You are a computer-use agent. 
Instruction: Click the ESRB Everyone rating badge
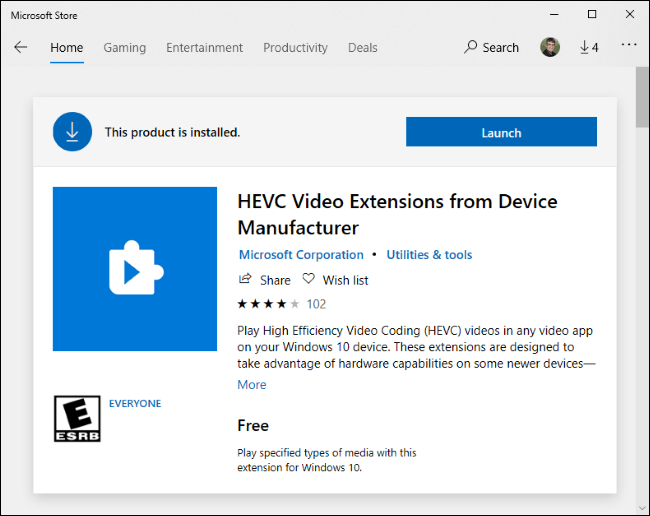(77, 418)
